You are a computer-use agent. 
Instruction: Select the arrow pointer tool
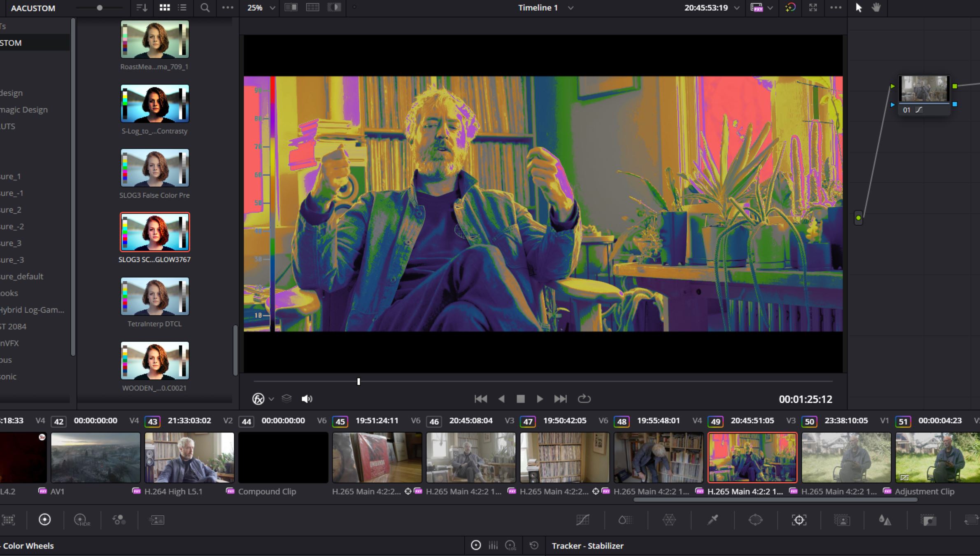pyautogui.click(x=859, y=8)
